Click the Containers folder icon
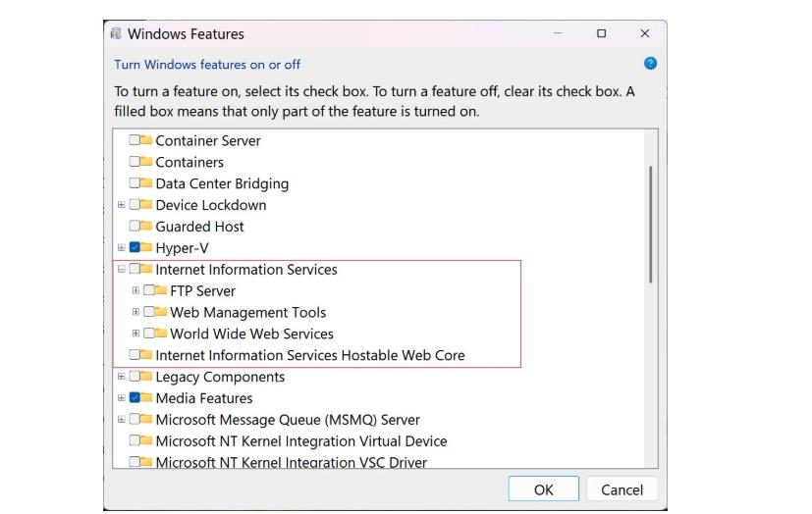 (x=146, y=162)
